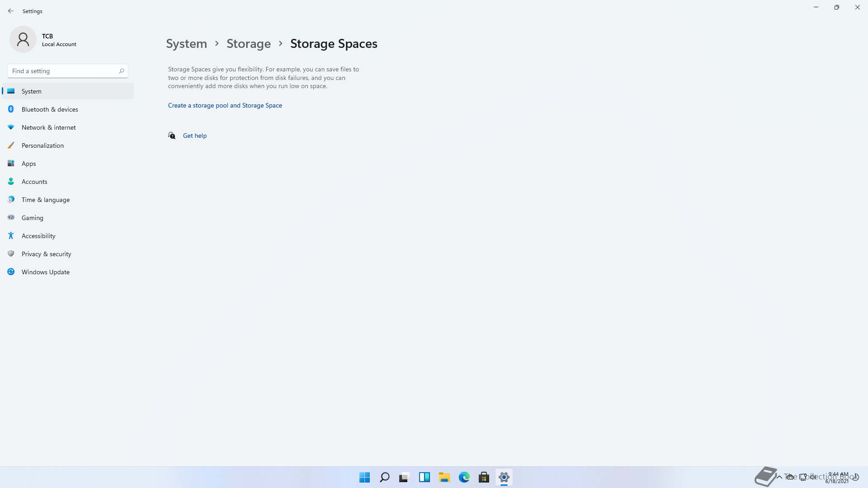Image resolution: width=868 pixels, height=488 pixels.
Task: Open taskbar Search
Action: point(385,477)
